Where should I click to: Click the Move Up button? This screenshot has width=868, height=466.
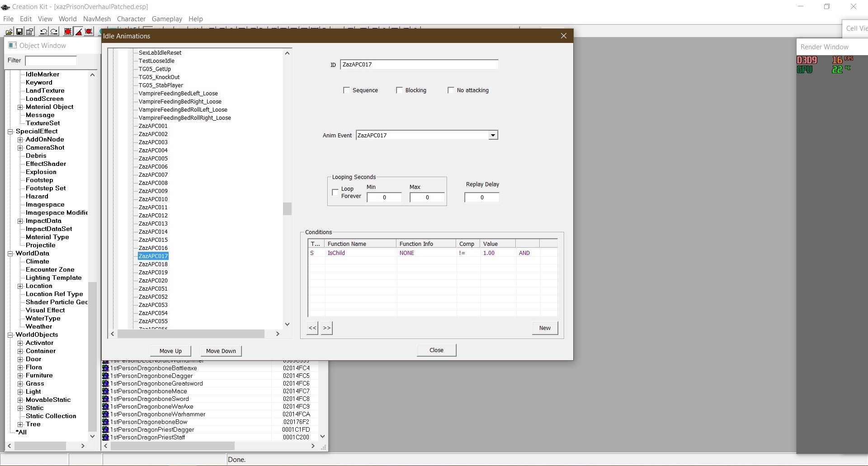pyautogui.click(x=170, y=351)
